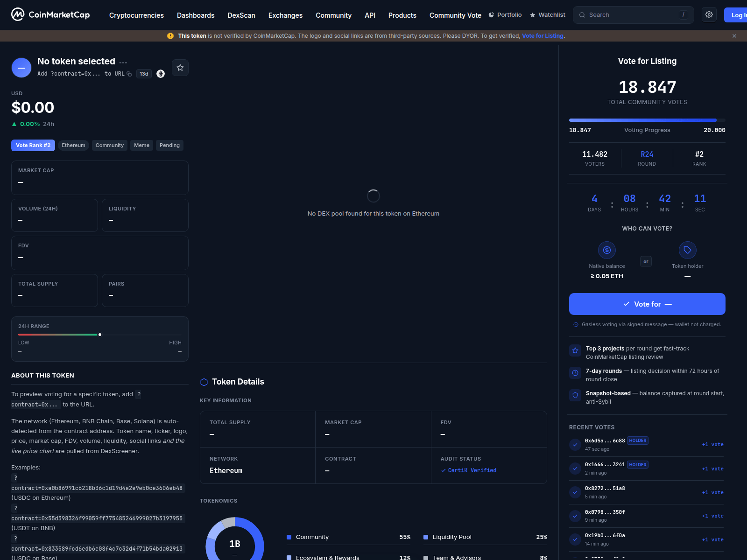
Task: Click HOLDER badge on 0x6d5a...6c88 vote
Action: pyautogui.click(x=638, y=441)
